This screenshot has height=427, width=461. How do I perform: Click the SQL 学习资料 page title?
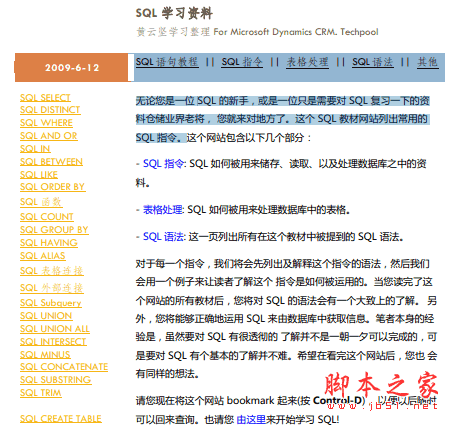pyautogui.click(x=174, y=14)
